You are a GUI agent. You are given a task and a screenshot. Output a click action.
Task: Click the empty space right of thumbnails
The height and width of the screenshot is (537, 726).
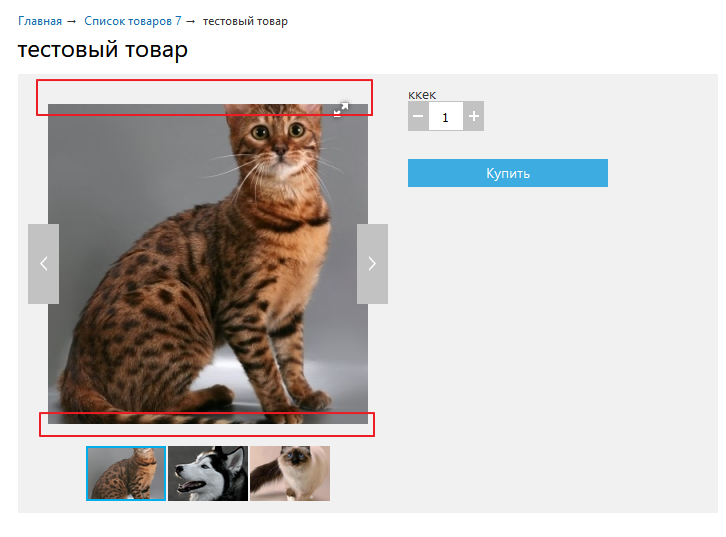pos(520,473)
